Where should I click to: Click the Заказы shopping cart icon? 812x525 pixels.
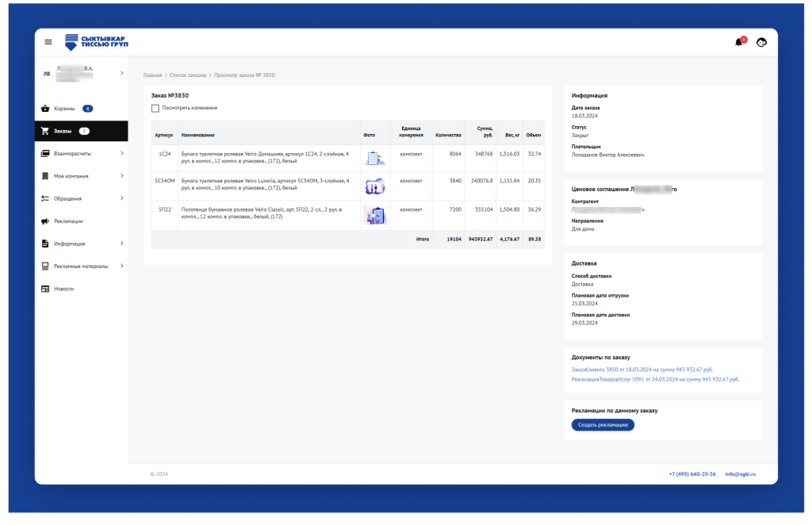point(46,131)
